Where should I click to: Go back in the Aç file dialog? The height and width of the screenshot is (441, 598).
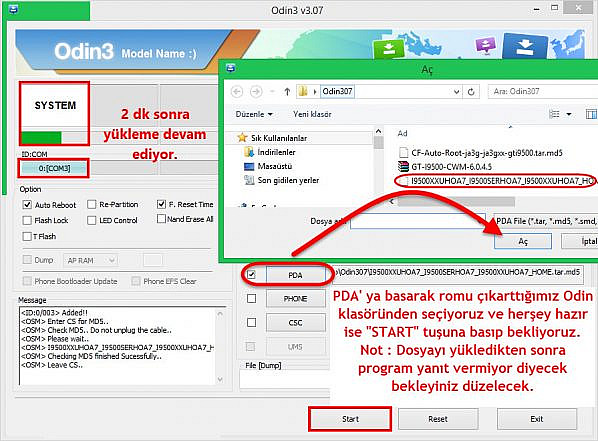click(x=237, y=92)
